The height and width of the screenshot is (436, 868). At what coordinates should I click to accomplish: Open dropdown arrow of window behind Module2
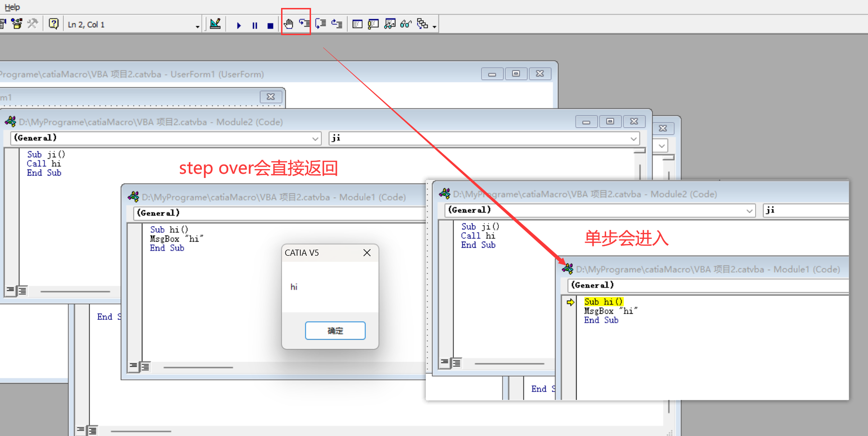(x=661, y=146)
